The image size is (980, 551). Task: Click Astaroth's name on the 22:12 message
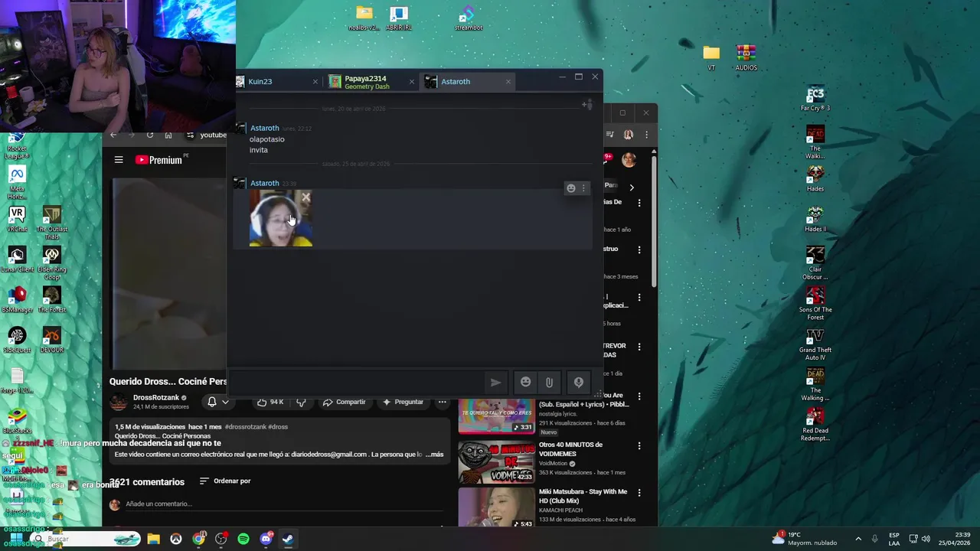tap(265, 129)
